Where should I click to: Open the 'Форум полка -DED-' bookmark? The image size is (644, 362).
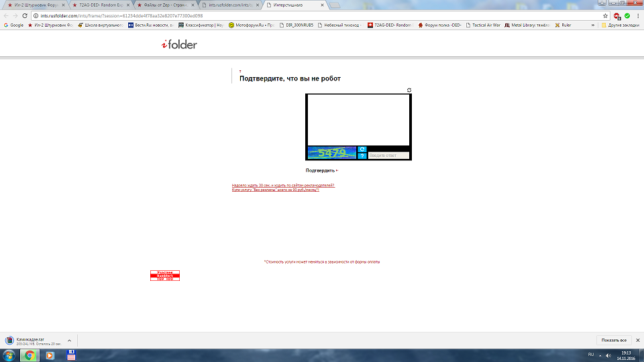tap(439, 25)
